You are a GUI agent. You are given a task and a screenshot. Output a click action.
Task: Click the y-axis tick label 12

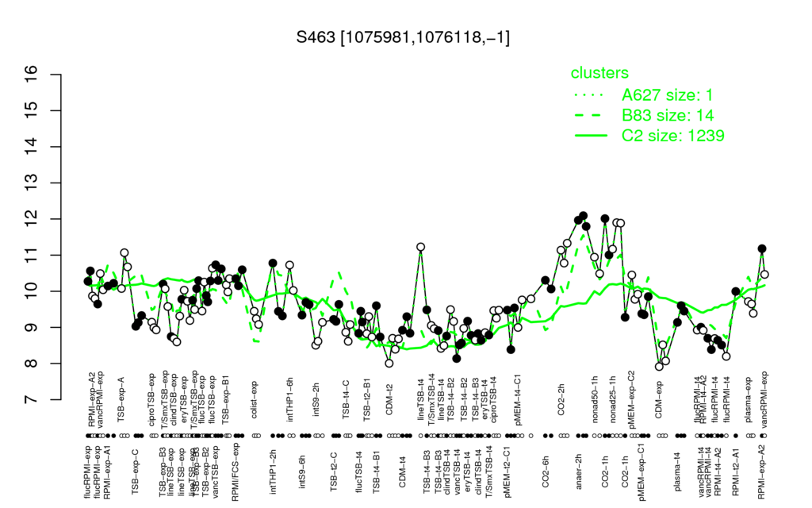coord(32,219)
